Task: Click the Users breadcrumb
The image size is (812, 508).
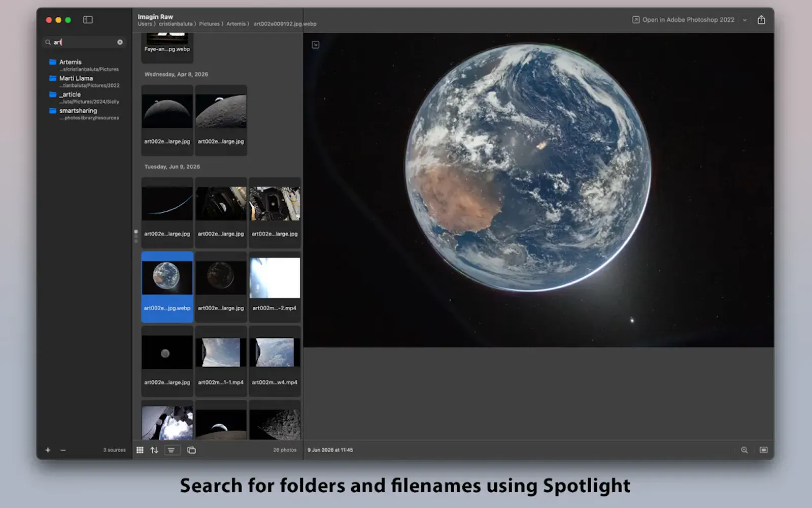Action: tap(145, 24)
